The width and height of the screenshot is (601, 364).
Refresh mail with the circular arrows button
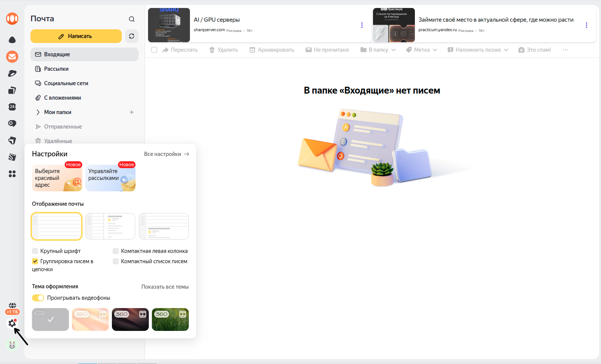pyautogui.click(x=132, y=36)
